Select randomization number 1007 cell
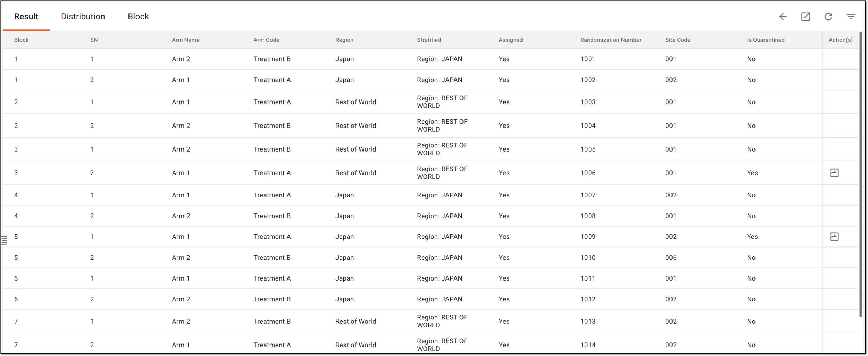 click(x=588, y=195)
